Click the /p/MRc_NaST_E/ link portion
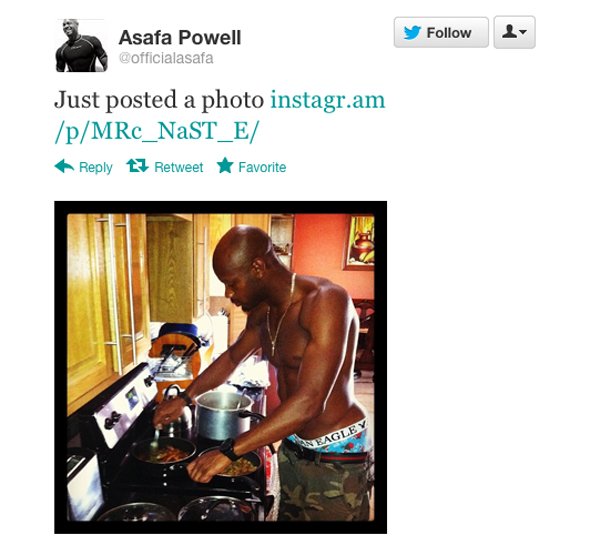 tap(157, 131)
